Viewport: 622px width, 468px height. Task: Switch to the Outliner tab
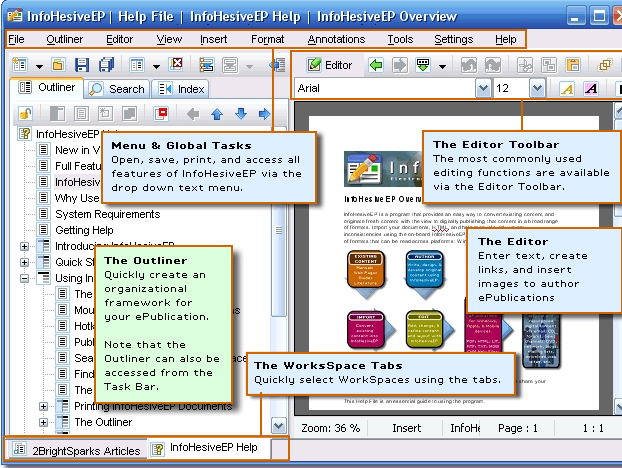click(x=47, y=88)
